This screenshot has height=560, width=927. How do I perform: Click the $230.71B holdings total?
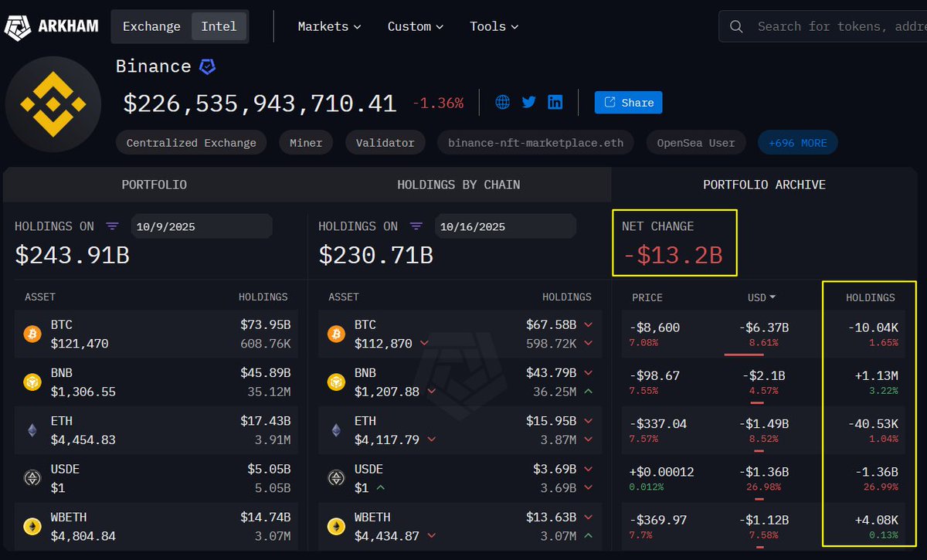point(375,255)
